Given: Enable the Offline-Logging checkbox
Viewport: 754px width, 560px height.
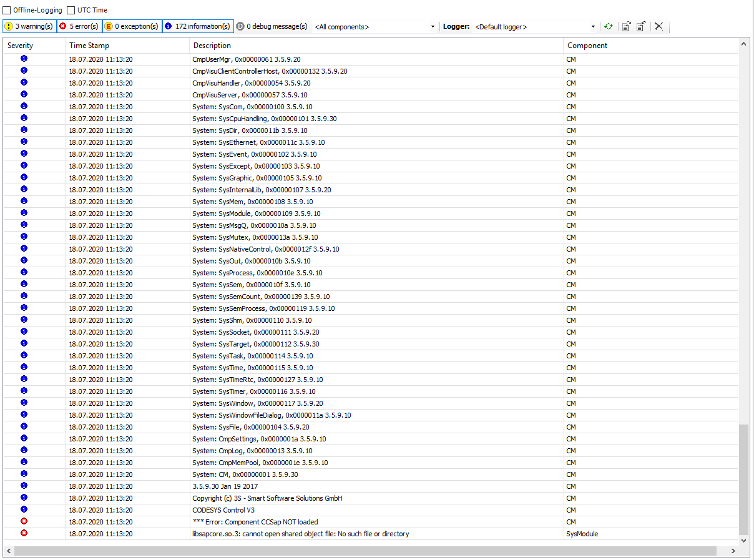Looking at the screenshot, I should (7, 10).
